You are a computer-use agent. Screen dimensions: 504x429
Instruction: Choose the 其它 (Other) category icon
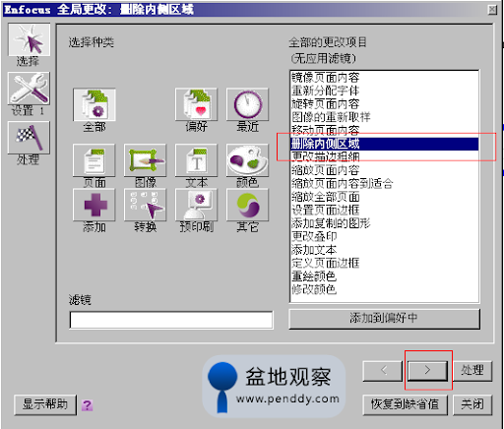pos(247,205)
